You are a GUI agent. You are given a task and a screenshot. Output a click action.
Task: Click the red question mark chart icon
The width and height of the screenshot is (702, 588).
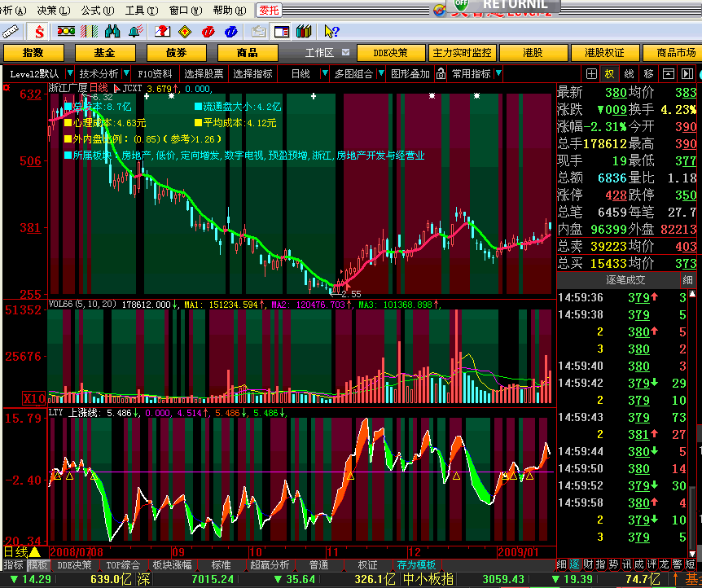(x=162, y=31)
